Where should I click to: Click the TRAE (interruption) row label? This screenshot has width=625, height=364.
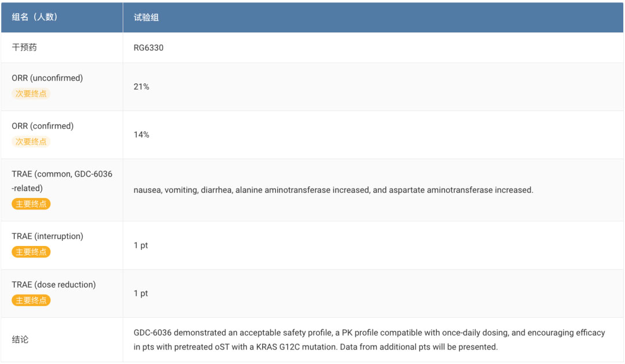click(47, 236)
